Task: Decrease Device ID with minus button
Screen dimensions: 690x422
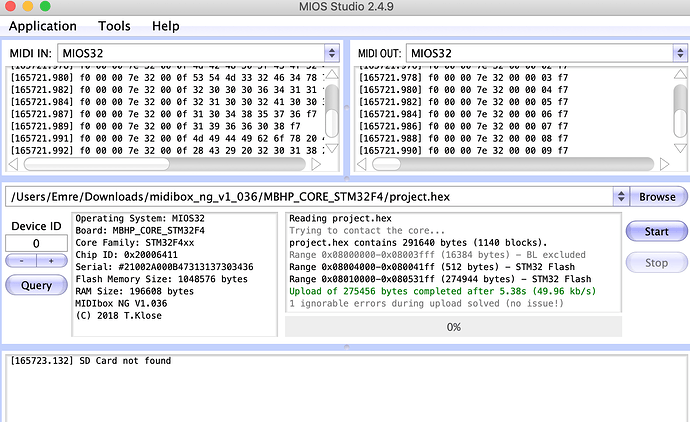Action: point(21,261)
